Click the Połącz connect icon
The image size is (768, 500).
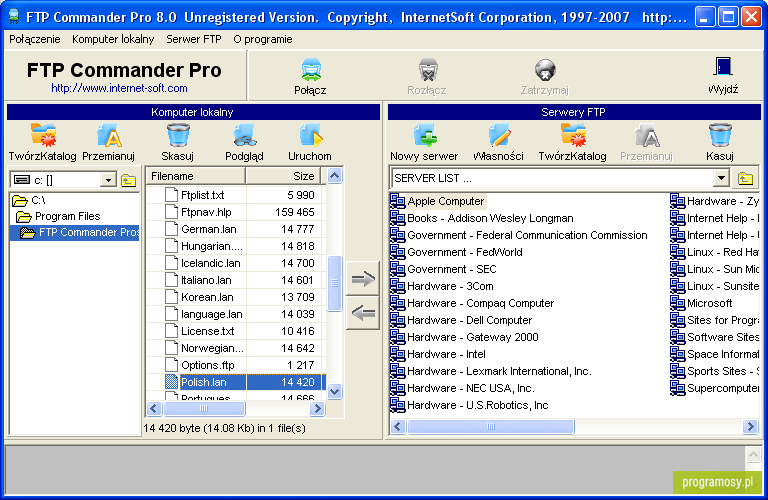[311, 70]
